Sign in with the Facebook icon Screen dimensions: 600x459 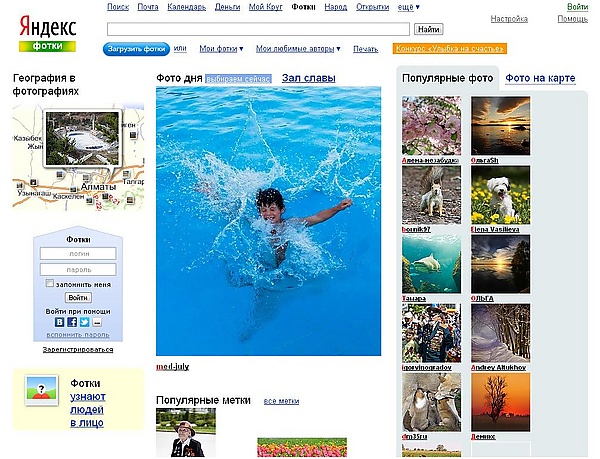72,322
